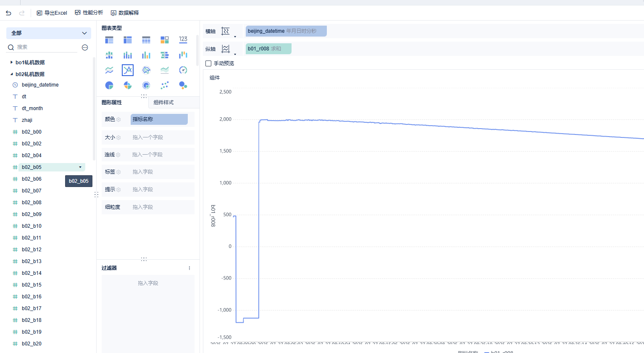Open the 标签 gear settings

[x=118, y=172]
